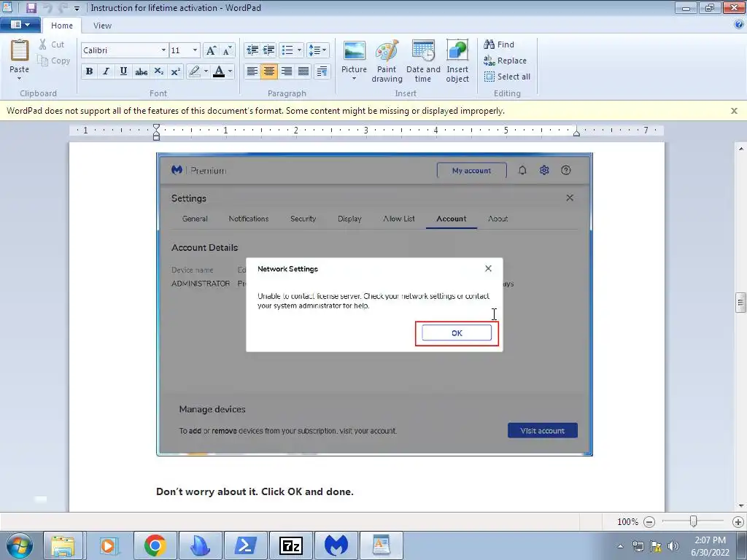Viewport: 747px width, 560px height.
Task: Insert a Paint drawing
Action: tap(387, 61)
